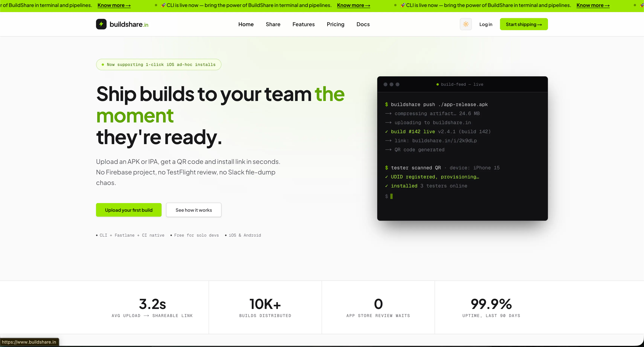Click the browser status URL https://www.buildshare.in
644x347 pixels.
tap(29, 342)
